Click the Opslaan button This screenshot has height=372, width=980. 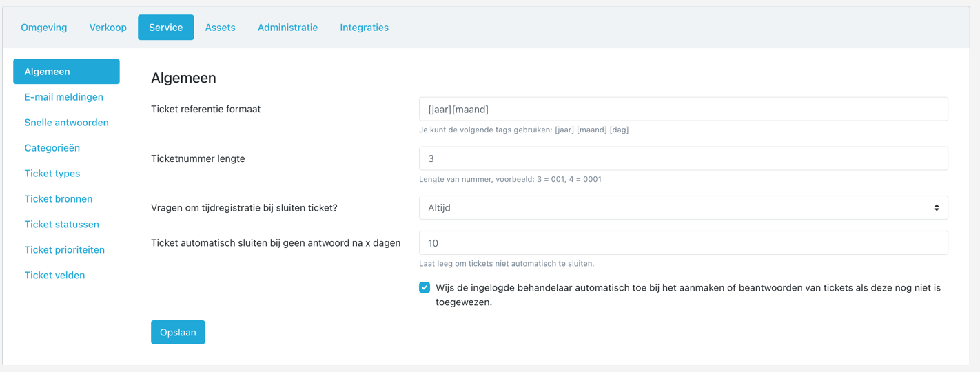coord(178,332)
